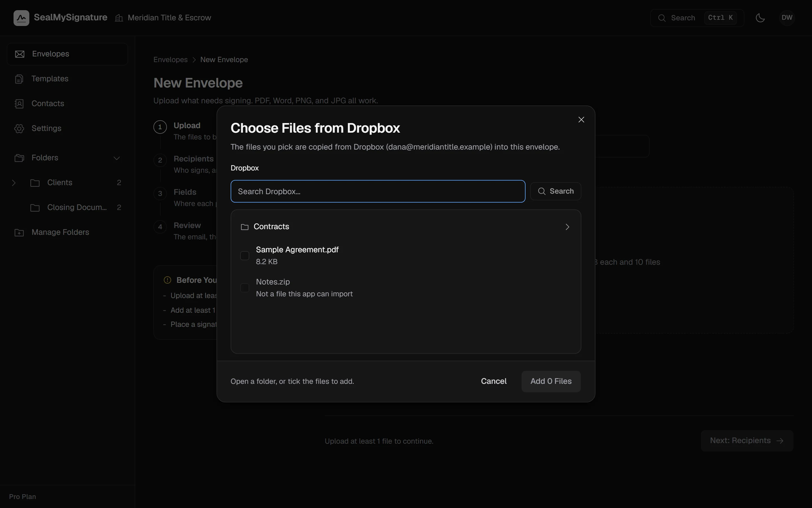
Task: Click the Ctrl K shortcut badge in top search
Action: 720,18
